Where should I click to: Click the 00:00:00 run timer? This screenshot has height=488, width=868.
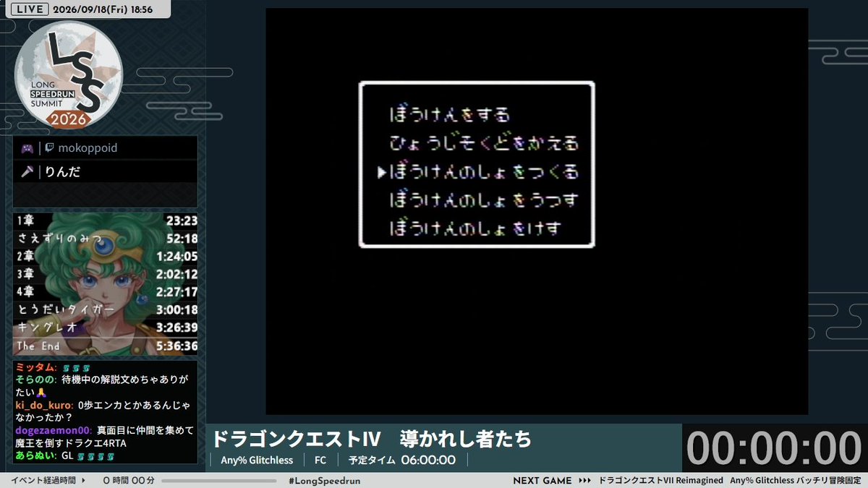point(774,448)
